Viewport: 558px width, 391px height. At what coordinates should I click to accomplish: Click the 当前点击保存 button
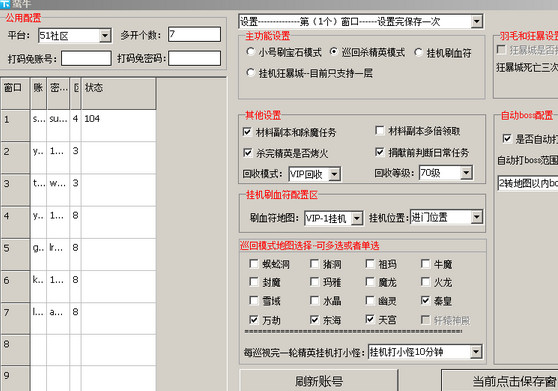[x=500, y=381]
